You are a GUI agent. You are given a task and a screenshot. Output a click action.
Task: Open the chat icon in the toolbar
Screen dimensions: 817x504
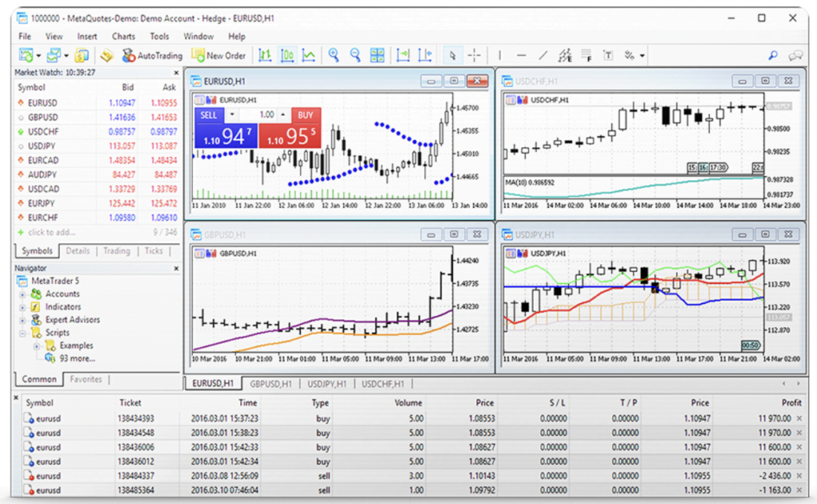[x=795, y=55]
